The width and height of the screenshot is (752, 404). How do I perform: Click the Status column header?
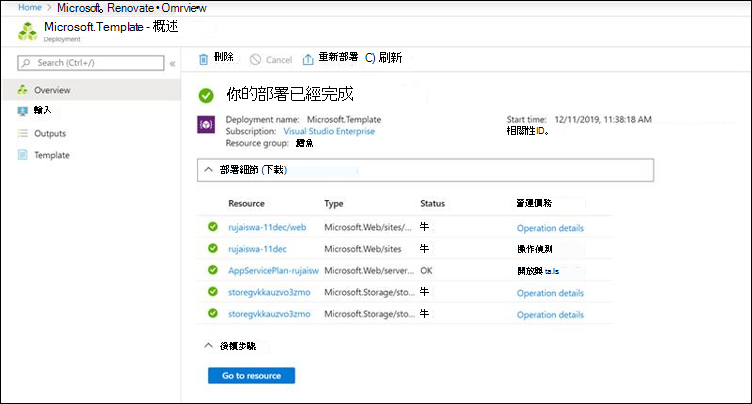click(433, 203)
